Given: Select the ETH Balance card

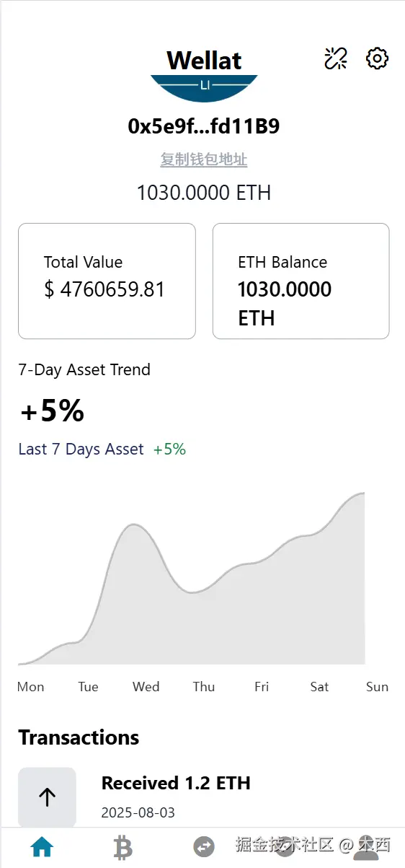Looking at the screenshot, I should click(x=301, y=281).
